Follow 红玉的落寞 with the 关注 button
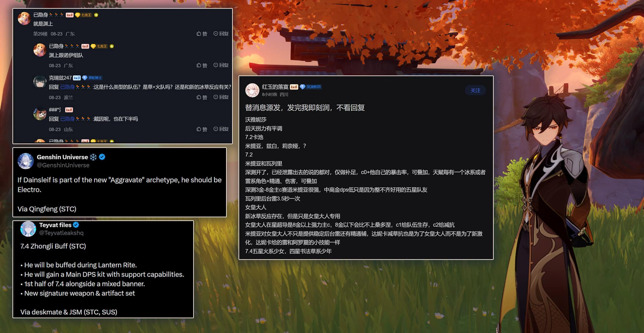 coord(475,91)
